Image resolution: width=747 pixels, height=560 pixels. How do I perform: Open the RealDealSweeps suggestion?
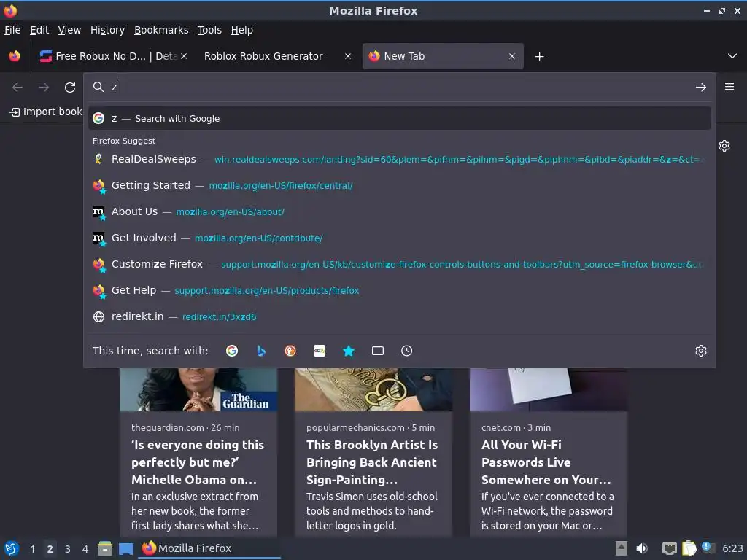[x=399, y=159]
